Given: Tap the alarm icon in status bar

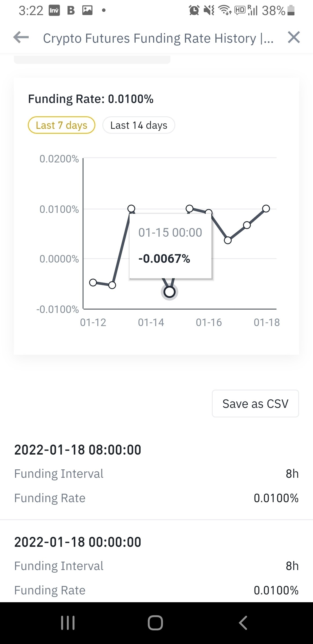Looking at the screenshot, I should pyautogui.click(x=194, y=10).
